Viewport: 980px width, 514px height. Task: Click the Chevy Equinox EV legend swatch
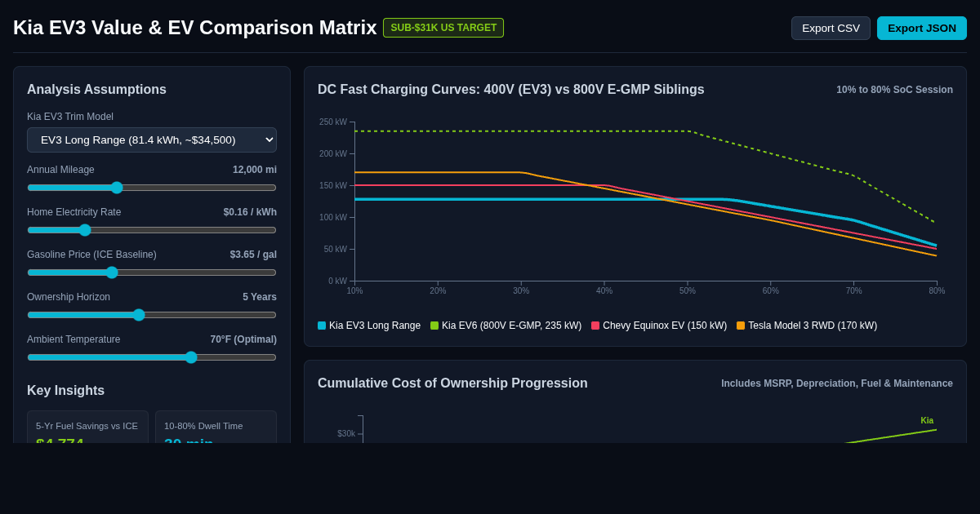(x=595, y=326)
